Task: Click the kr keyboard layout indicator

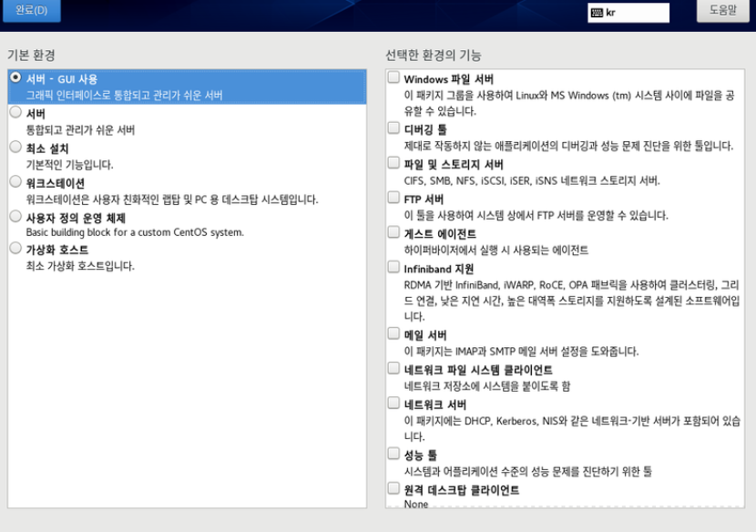Action: (628, 13)
